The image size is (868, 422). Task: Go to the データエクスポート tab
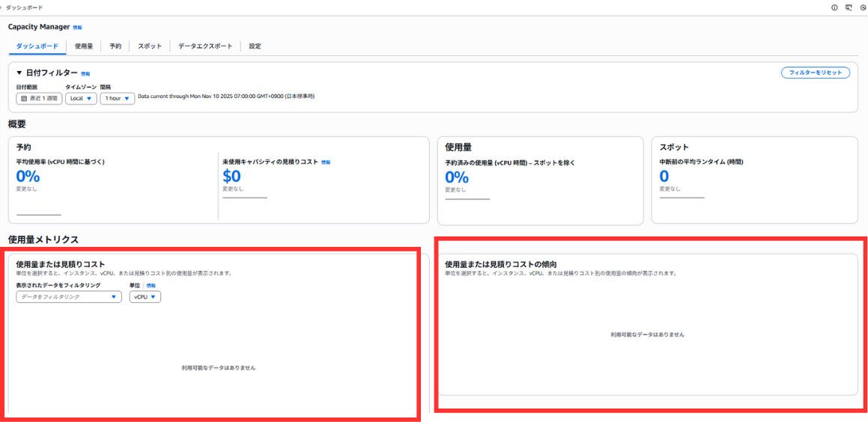pos(205,46)
